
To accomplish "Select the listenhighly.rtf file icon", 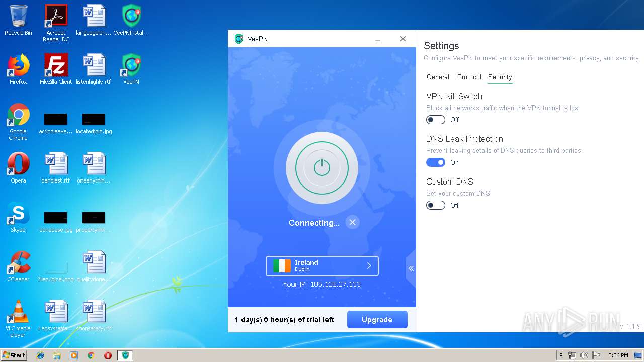I will tap(94, 69).
